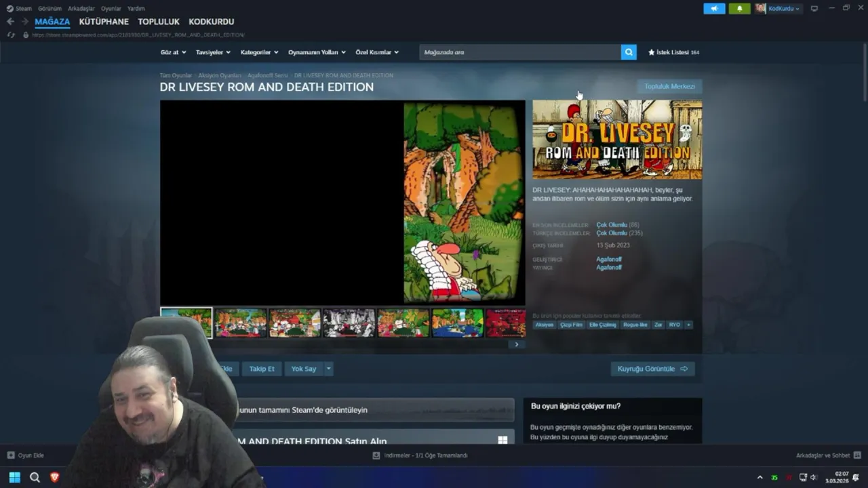Select the blue water screenshot thumbnail

[x=458, y=323]
